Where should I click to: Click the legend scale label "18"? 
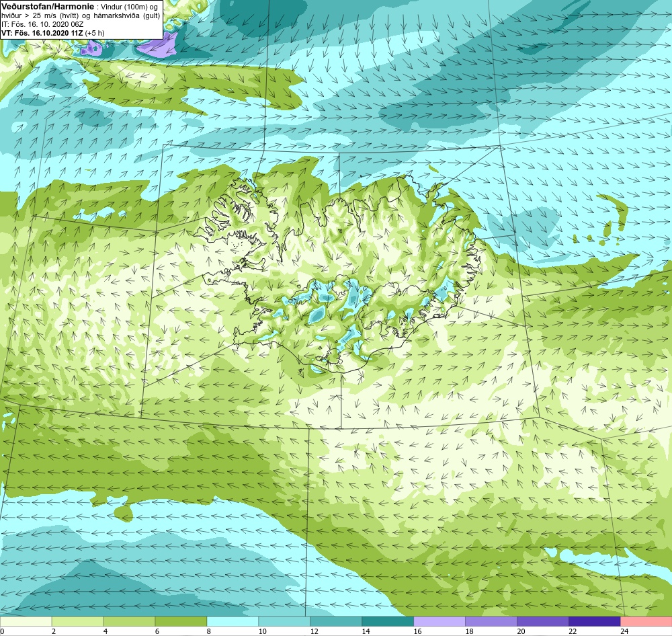point(469,631)
